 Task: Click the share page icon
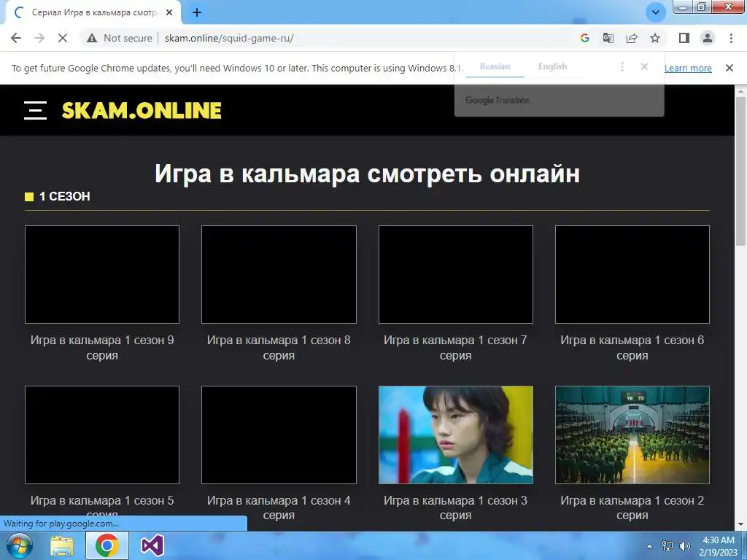coord(632,38)
